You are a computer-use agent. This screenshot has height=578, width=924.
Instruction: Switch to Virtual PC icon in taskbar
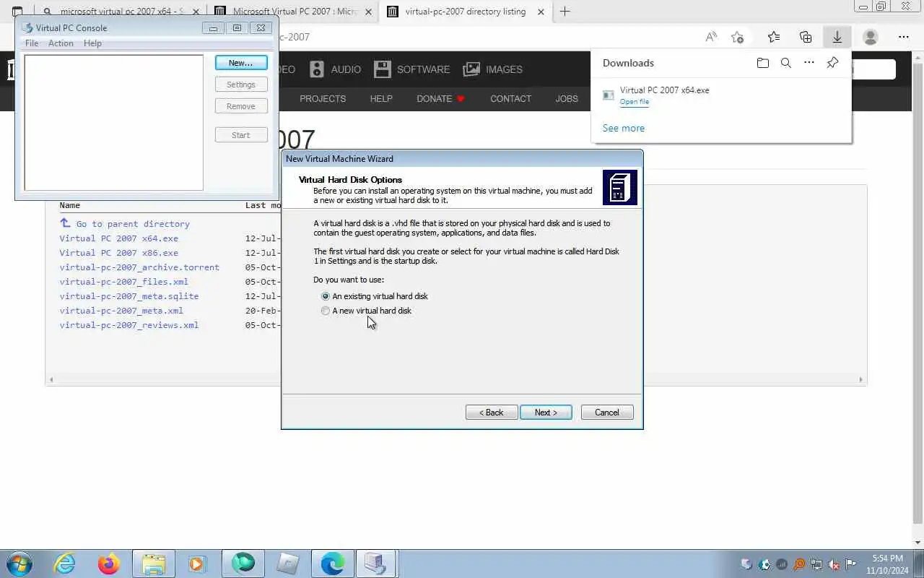(376, 564)
